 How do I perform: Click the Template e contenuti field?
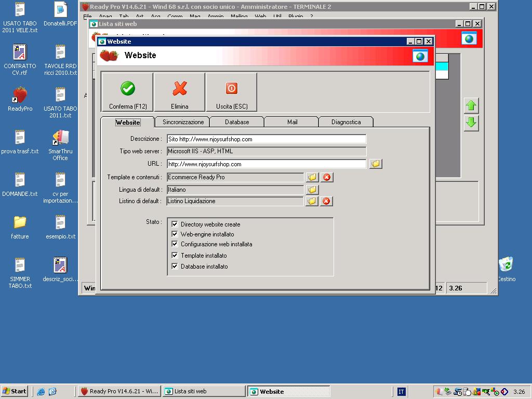coord(235,177)
